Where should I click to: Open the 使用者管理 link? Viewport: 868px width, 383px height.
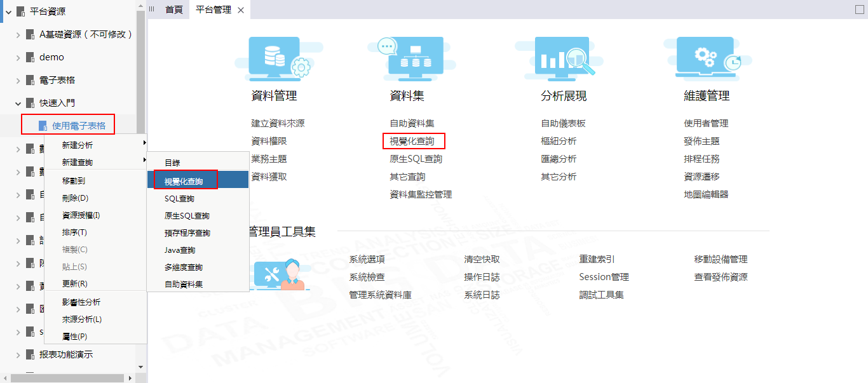[706, 123]
